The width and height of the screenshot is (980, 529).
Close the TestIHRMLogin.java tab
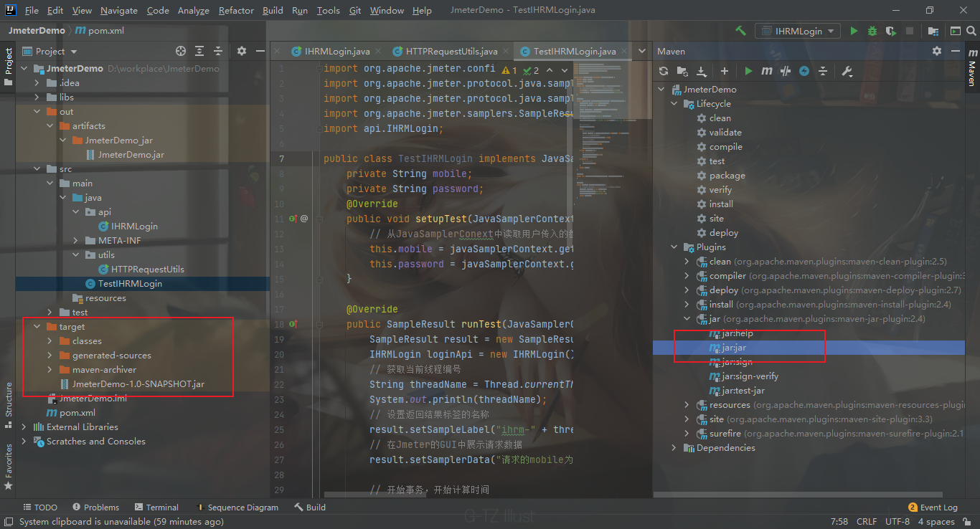[623, 52]
